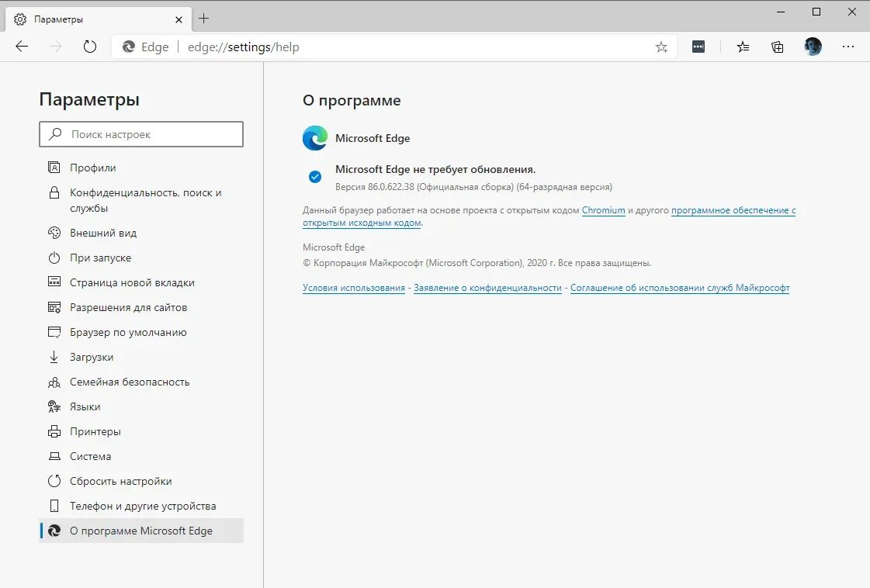
Task: Select О программе Microsoft Edge item
Action: pos(141,531)
